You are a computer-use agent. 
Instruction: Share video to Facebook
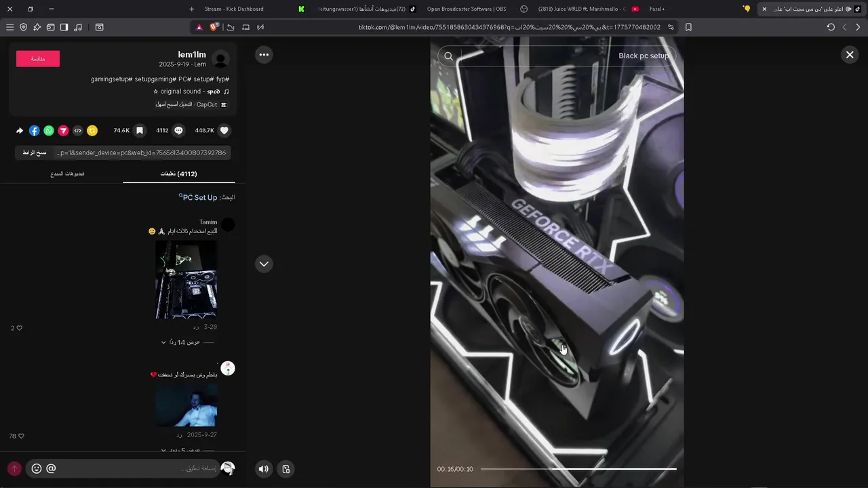35,130
